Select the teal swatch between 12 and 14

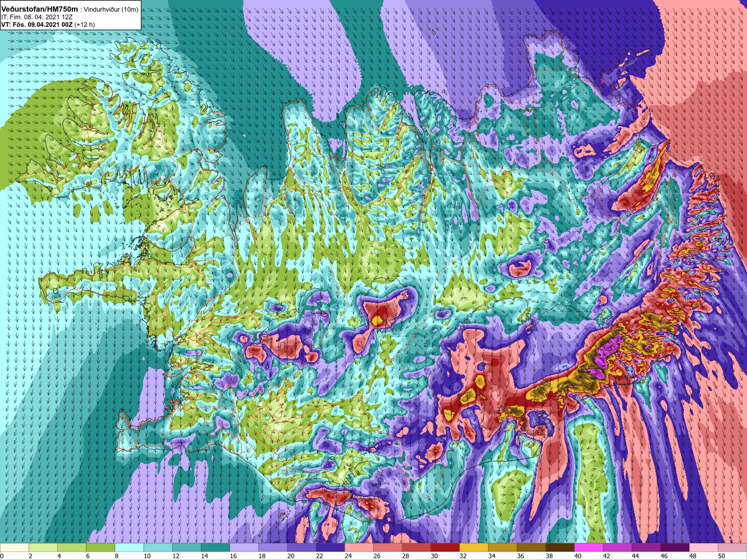click(x=187, y=548)
